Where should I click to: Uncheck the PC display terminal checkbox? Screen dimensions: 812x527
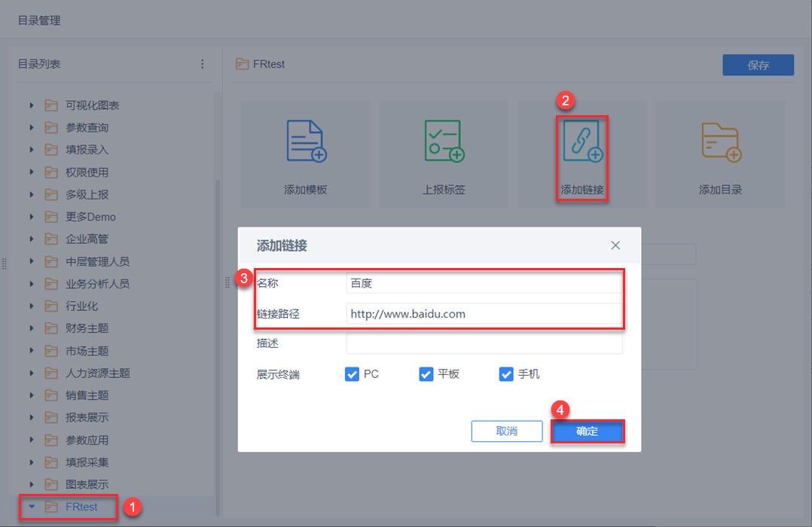coord(353,374)
